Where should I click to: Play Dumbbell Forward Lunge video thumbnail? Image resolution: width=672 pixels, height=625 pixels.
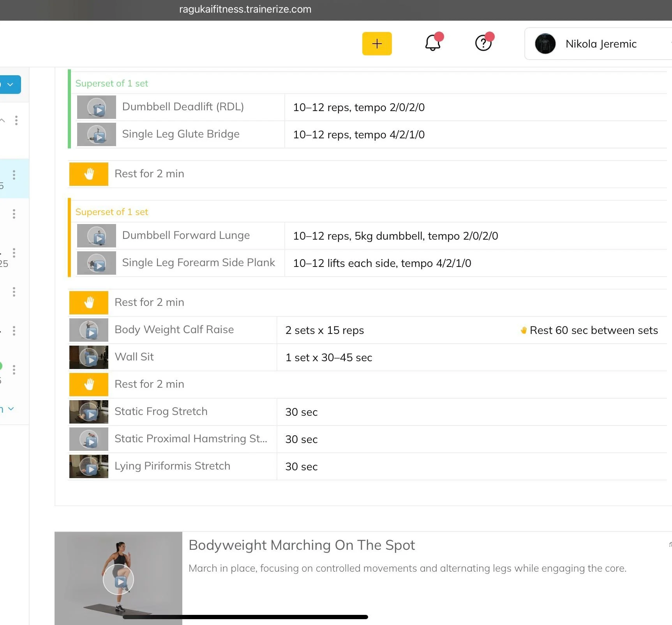click(x=97, y=236)
